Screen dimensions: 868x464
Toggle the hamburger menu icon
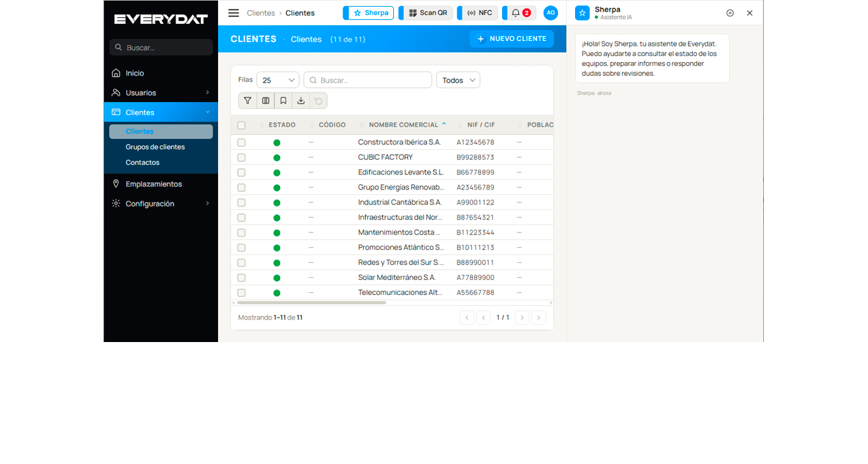pos(234,13)
